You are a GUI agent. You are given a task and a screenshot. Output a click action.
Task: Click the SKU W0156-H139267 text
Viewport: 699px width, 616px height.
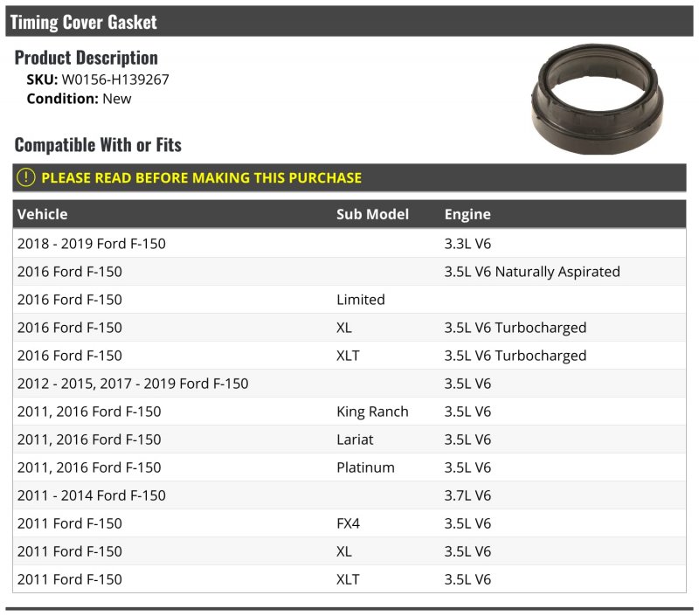click(x=98, y=80)
